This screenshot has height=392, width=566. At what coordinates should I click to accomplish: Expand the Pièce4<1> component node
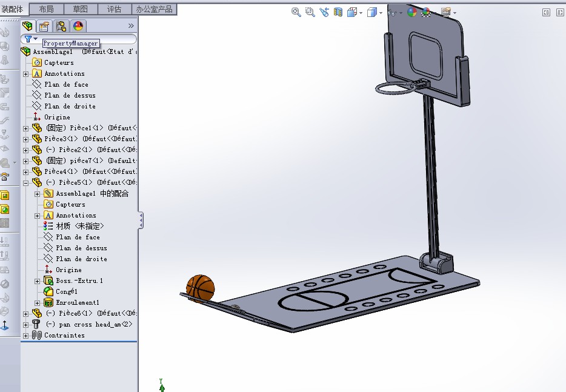click(x=25, y=172)
